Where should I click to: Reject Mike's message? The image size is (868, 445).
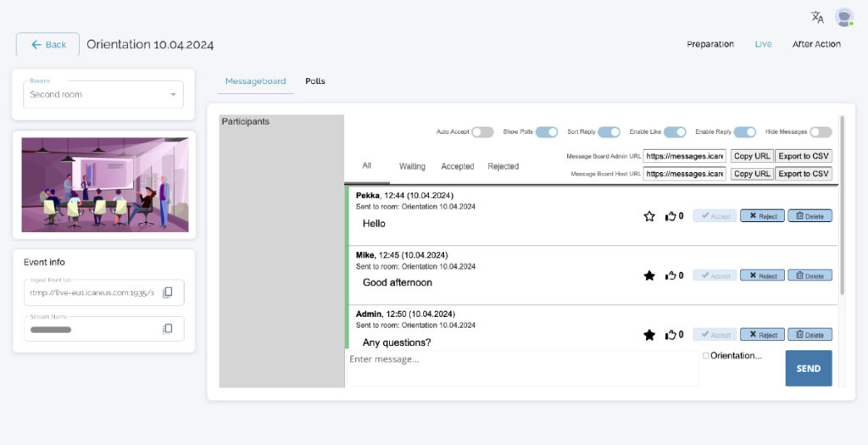click(x=762, y=275)
